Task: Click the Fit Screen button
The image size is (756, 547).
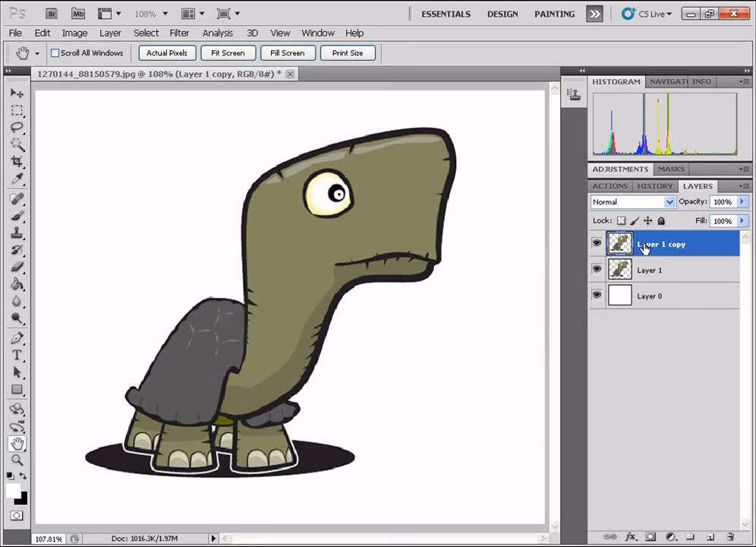Action: (x=227, y=52)
